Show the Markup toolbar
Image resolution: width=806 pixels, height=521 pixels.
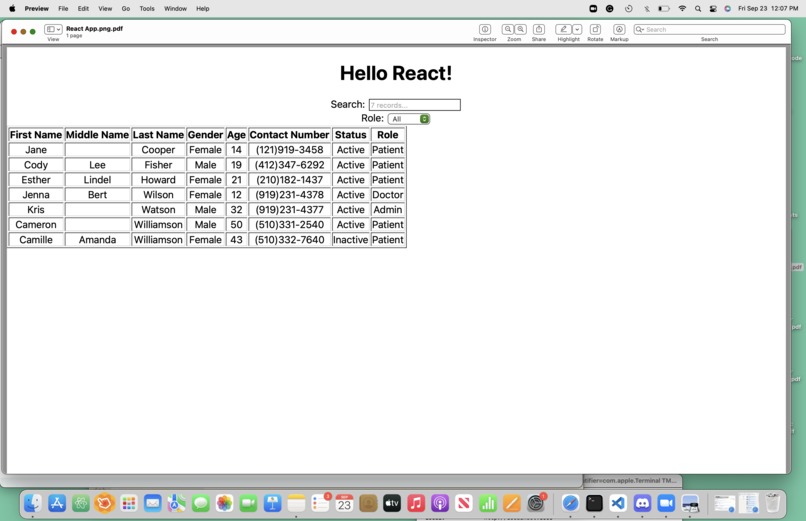(x=619, y=29)
